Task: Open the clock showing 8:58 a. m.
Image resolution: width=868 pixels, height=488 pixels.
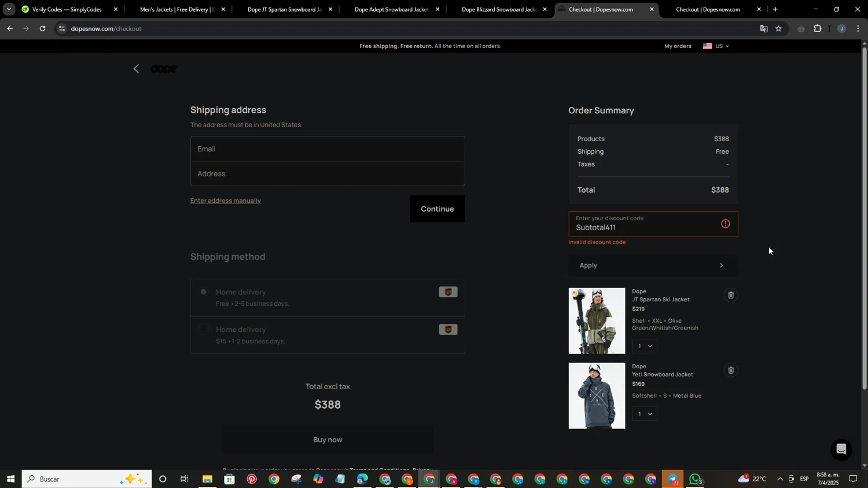Action: (827, 479)
